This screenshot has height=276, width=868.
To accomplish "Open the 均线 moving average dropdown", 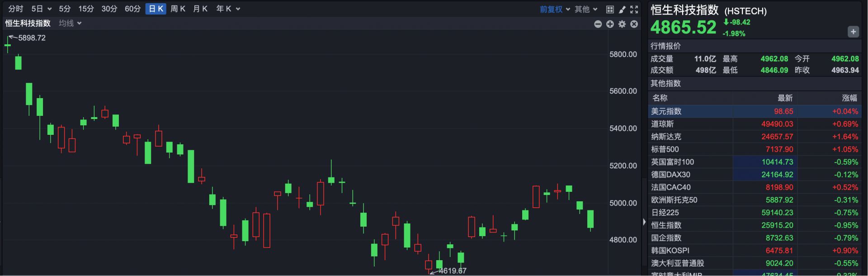I will (x=70, y=23).
